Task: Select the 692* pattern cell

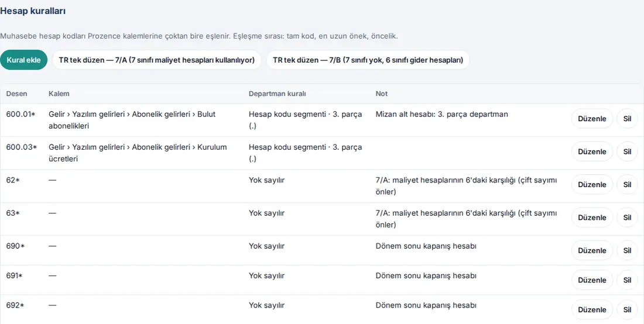Action: [15, 305]
